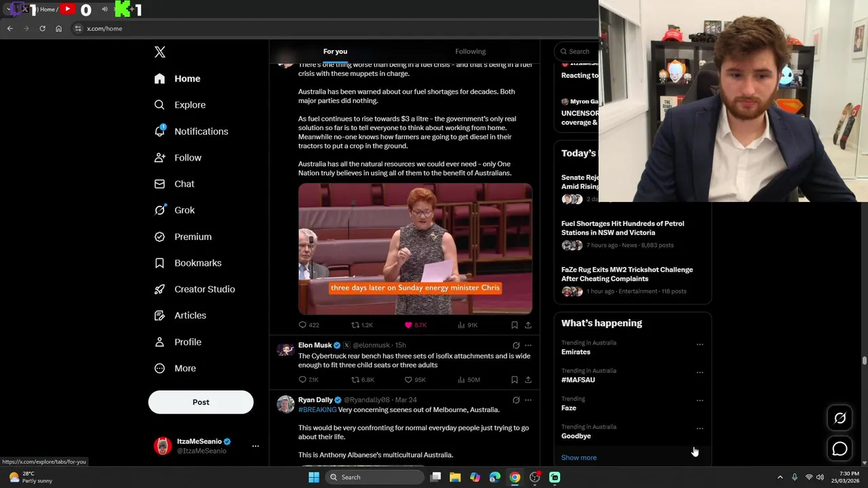
Task: Open File Explorer in the taskbar
Action: click(x=455, y=477)
